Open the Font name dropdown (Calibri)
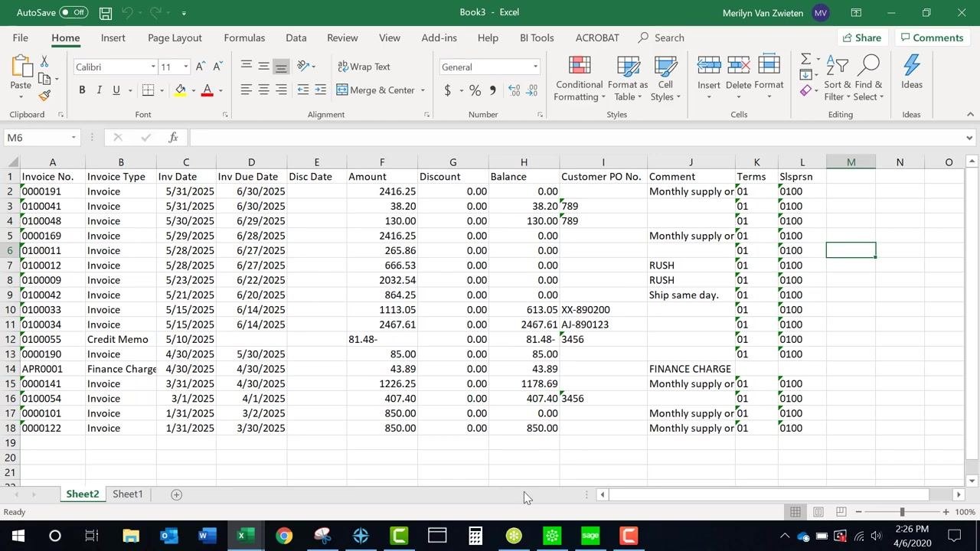Screen dimensions: 980x551 [152, 67]
